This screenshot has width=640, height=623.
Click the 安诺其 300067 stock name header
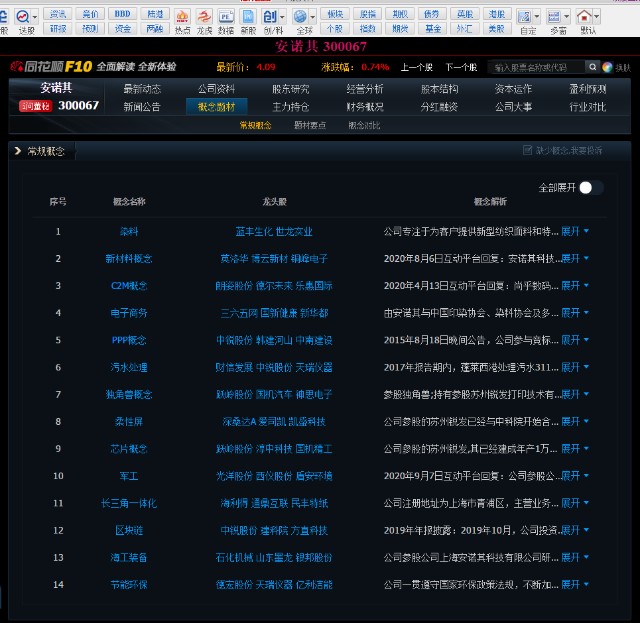[320, 46]
